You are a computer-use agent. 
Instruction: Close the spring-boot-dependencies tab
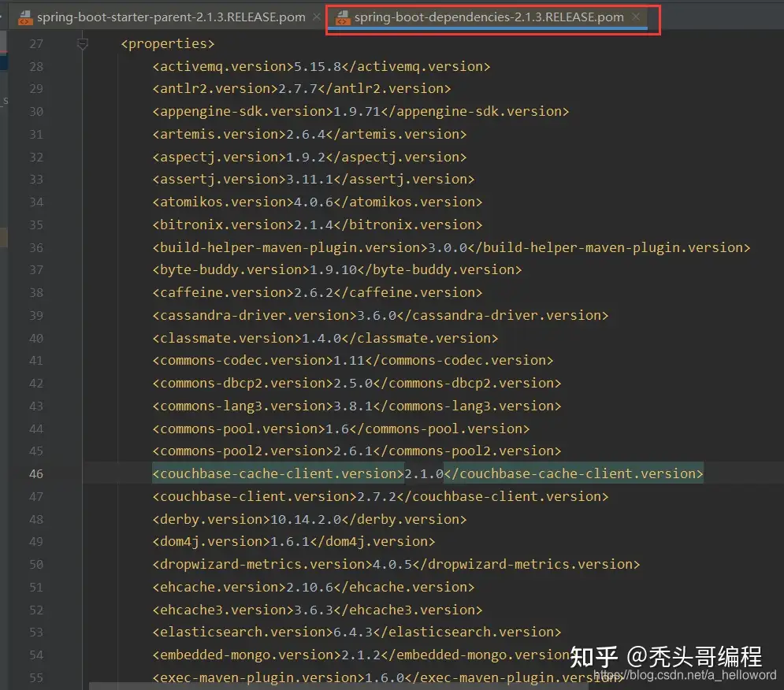coord(636,15)
